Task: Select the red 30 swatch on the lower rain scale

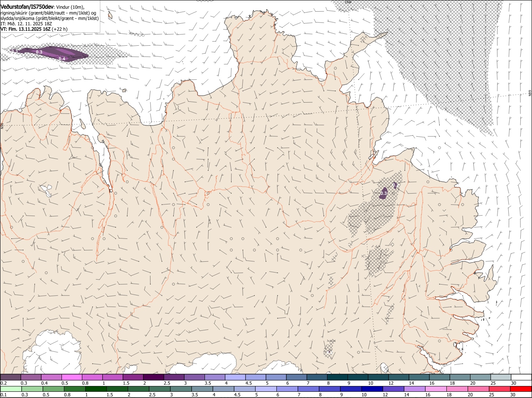Action: [521, 389]
